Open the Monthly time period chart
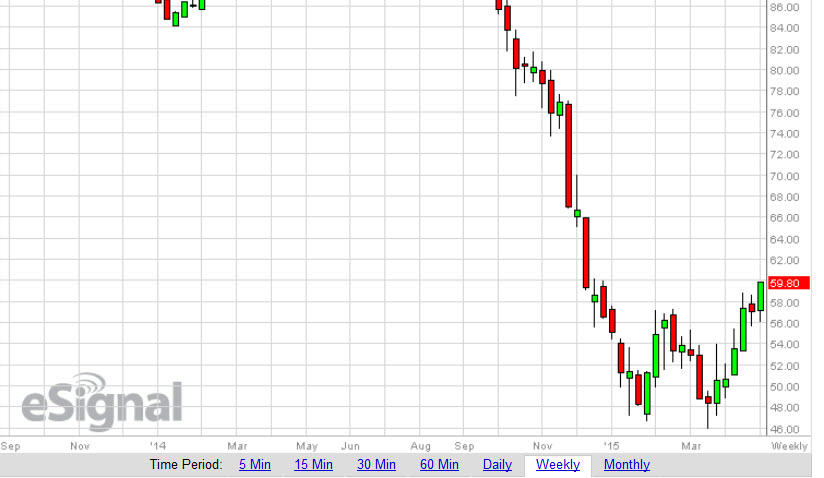The width and height of the screenshot is (824, 478). [627, 465]
